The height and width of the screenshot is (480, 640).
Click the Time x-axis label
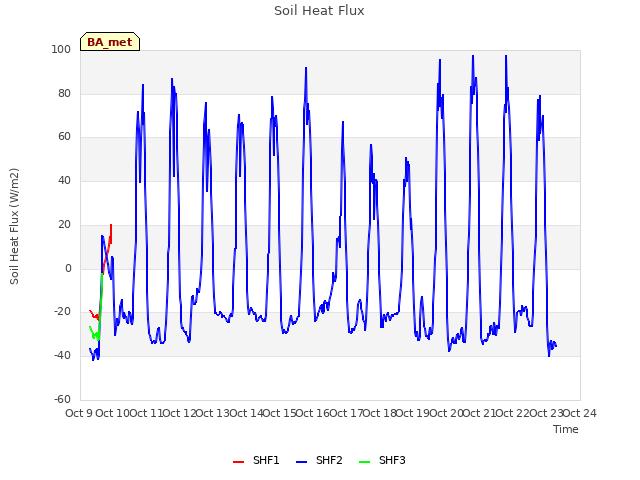pos(566,429)
